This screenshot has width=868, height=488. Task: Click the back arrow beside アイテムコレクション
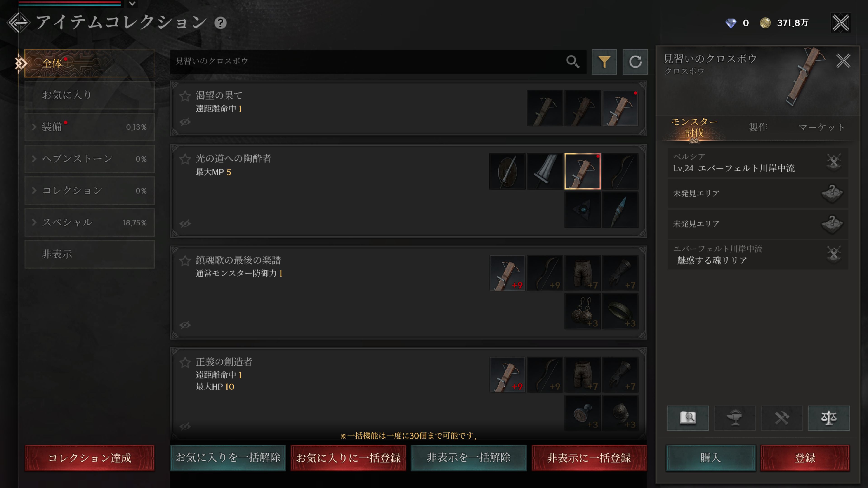pos(19,23)
